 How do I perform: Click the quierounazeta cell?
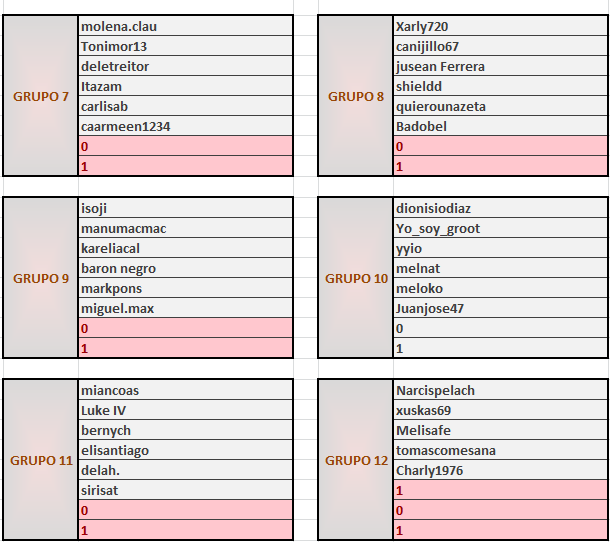[500, 107]
